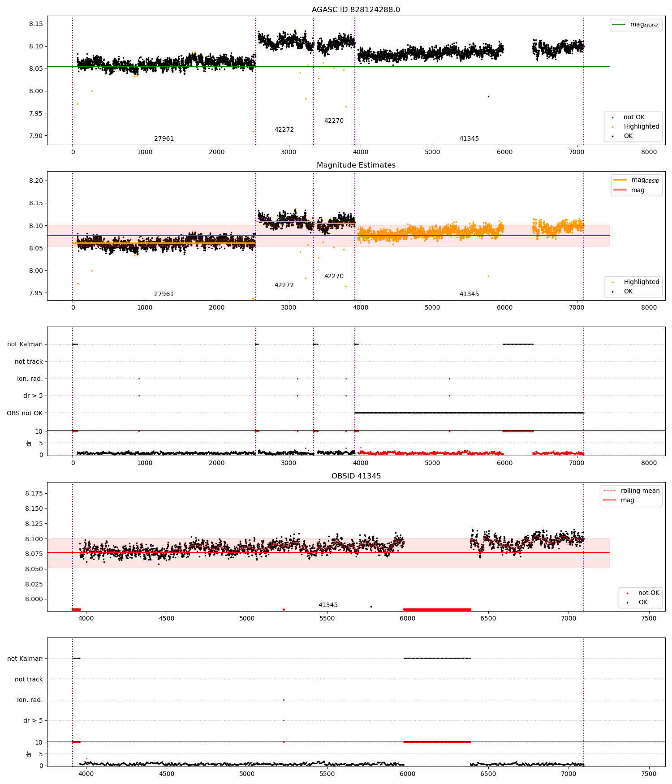The image size is (672, 784).
Task: Click the "8.075" y-axis tick label
Action: (x=34, y=554)
